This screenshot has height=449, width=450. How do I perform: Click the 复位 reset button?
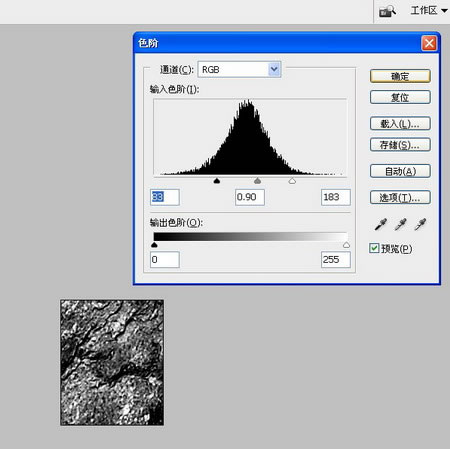[x=400, y=97]
